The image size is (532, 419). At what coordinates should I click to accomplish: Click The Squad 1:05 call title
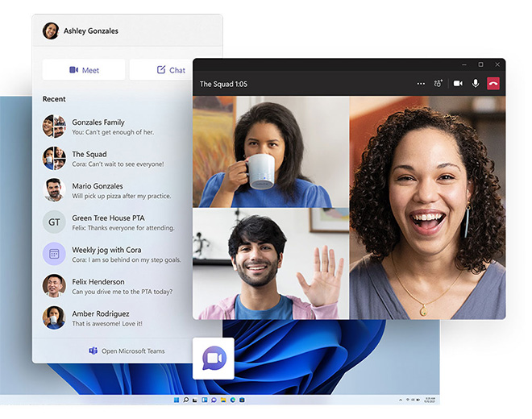pyautogui.click(x=223, y=84)
